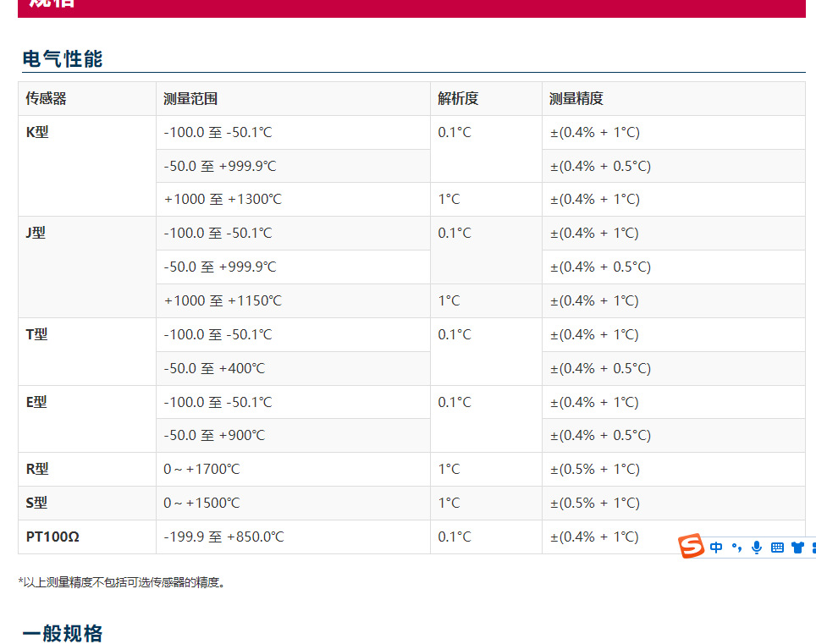Select the 传感器 column header
Image resolution: width=816 pixels, height=644 pixels.
47,98
